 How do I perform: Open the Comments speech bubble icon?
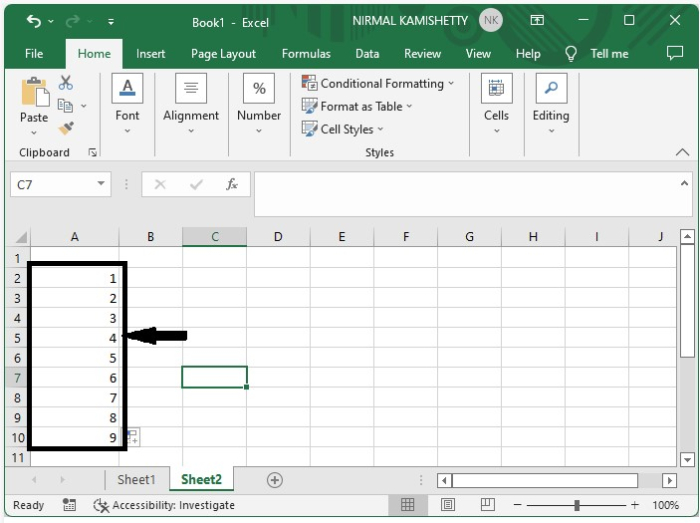click(675, 53)
